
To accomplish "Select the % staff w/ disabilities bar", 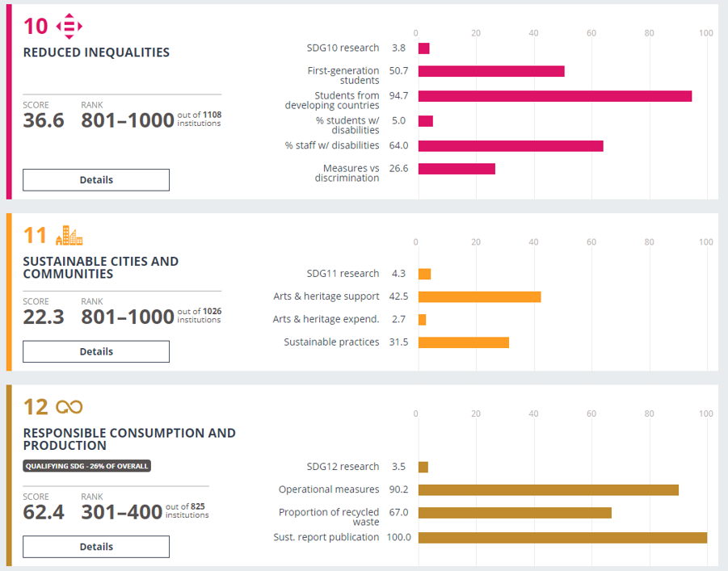I will (x=510, y=146).
